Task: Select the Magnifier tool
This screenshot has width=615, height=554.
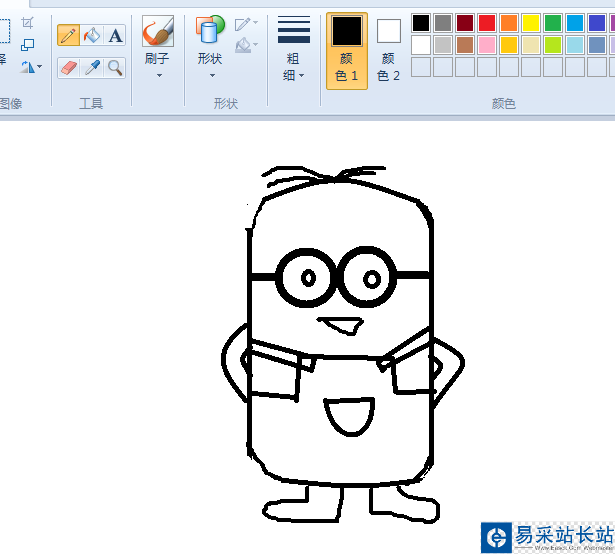Action: tap(115, 68)
